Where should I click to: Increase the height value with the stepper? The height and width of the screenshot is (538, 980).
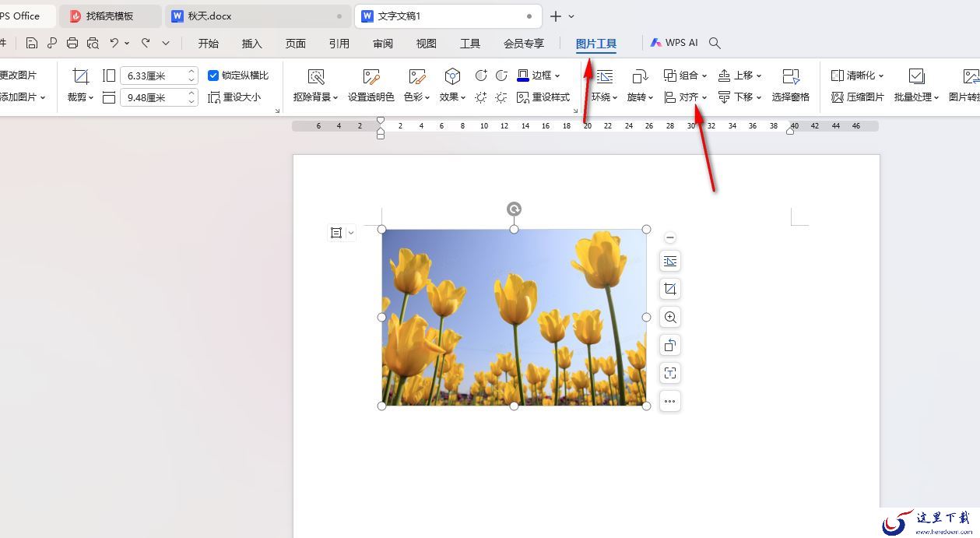191,72
